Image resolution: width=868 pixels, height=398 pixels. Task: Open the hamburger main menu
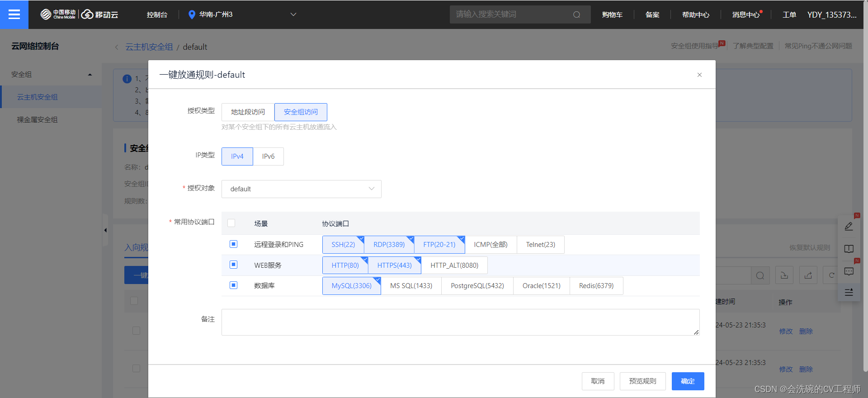click(x=14, y=14)
